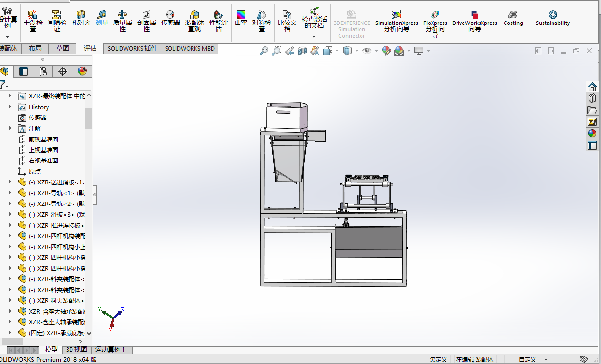Open the Costing tool

[x=513, y=18]
